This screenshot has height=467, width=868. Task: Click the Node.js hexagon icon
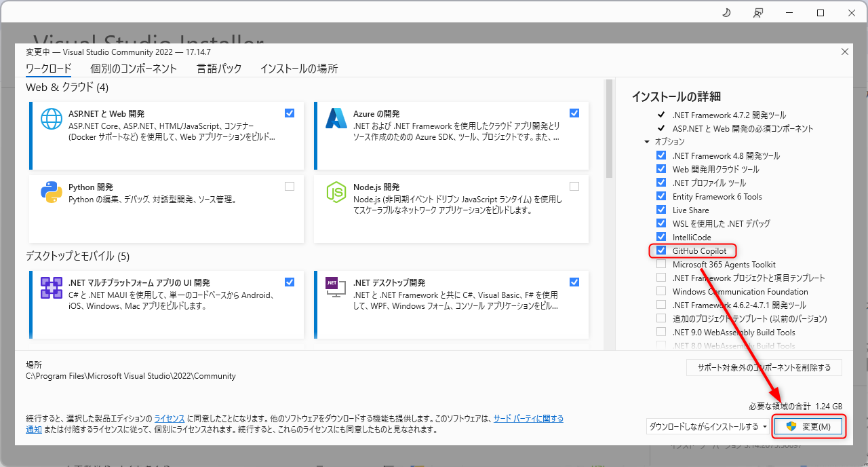(x=336, y=192)
